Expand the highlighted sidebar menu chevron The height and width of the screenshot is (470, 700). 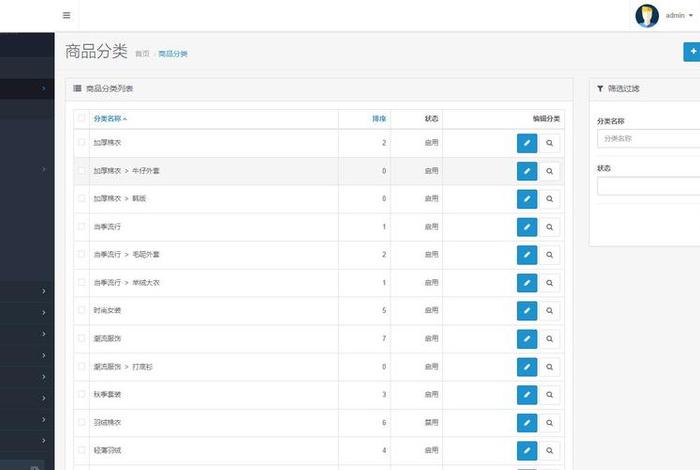point(44,89)
